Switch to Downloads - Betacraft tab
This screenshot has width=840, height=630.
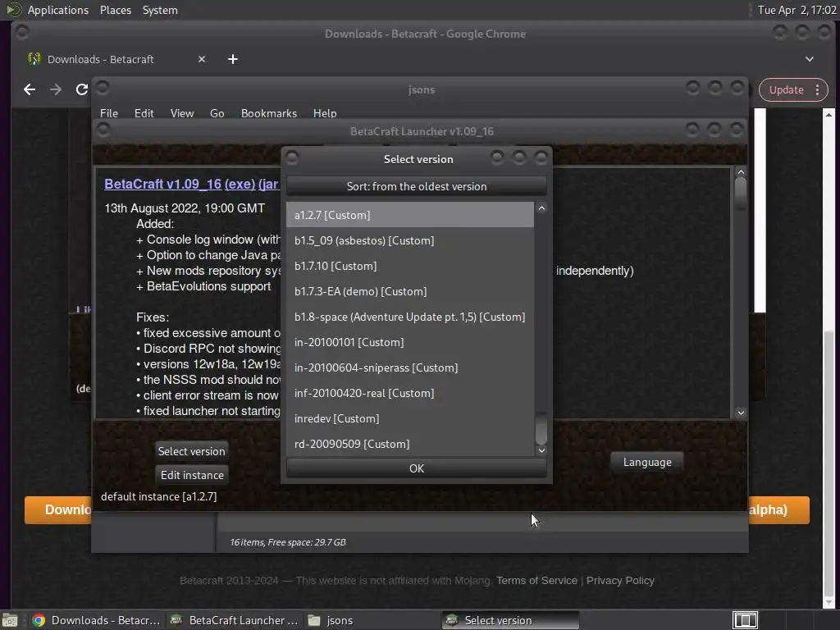[116, 59]
